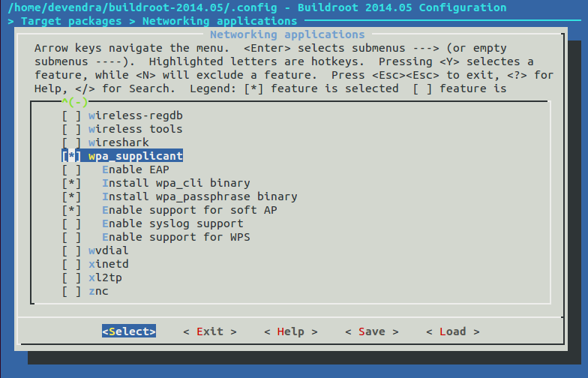
Task: Check Enable syslog support
Action: [x=71, y=223]
